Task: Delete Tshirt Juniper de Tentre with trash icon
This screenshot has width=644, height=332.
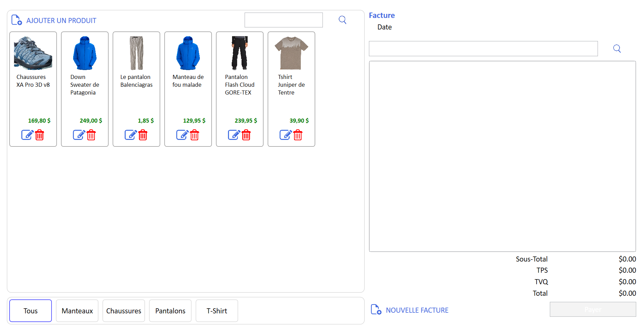Action: pyautogui.click(x=298, y=135)
